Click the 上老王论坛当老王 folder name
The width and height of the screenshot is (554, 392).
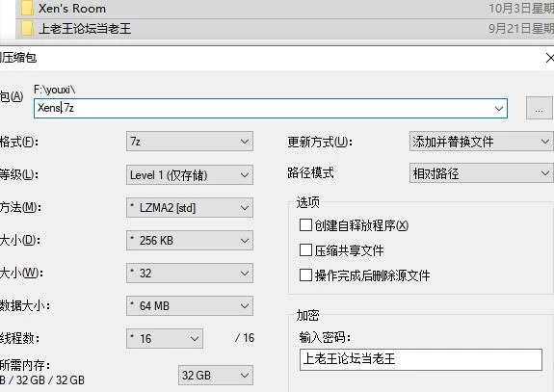point(85,29)
